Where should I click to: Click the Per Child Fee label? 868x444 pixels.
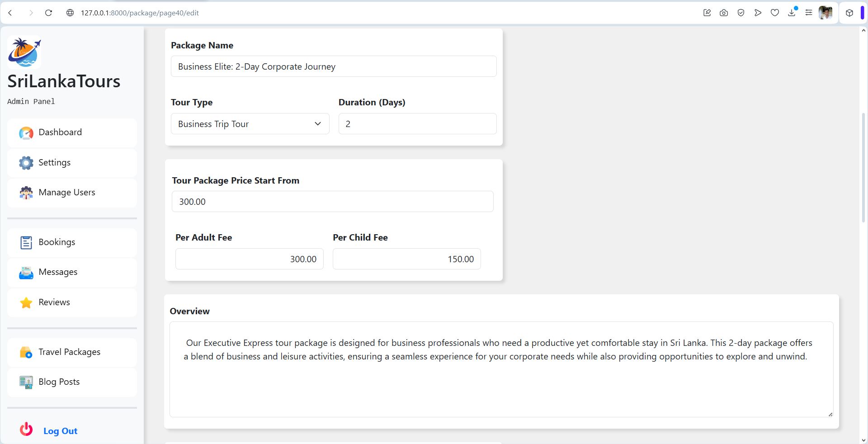coord(360,237)
